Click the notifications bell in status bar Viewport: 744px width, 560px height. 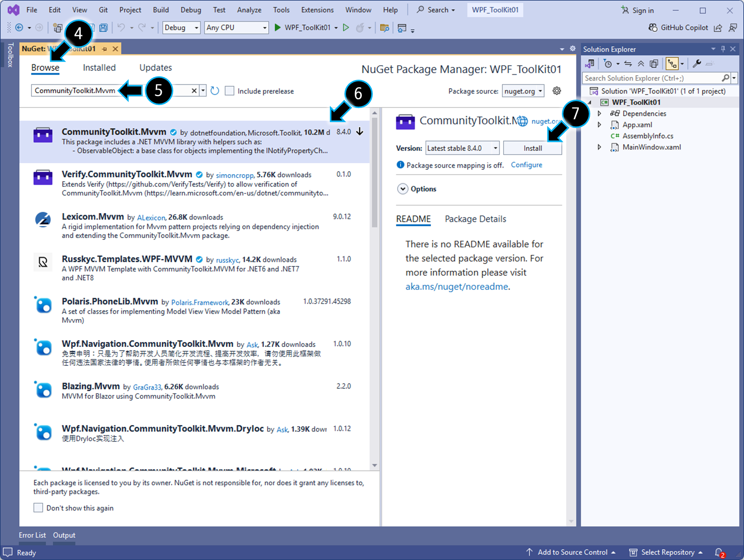tap(719, 553)
